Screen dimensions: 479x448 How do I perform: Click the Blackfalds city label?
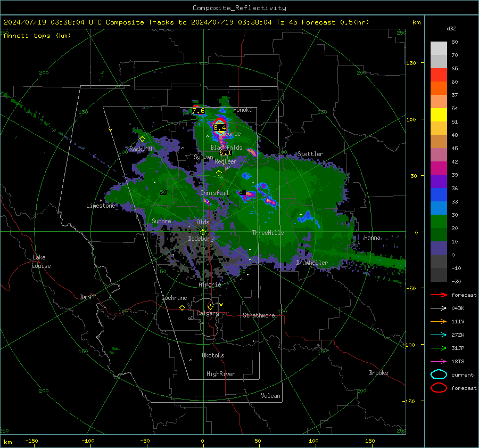tap(226, 148)
